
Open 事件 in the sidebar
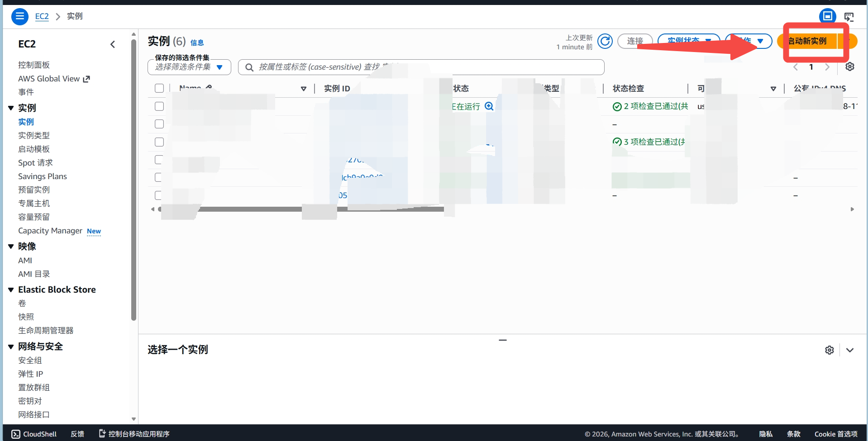pyautogui.click(x=26, y=92)
